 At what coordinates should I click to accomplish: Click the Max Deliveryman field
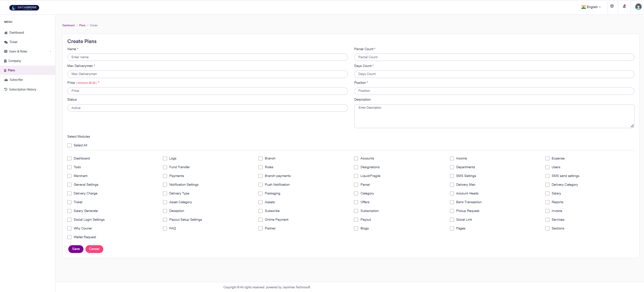click(207, 74)
